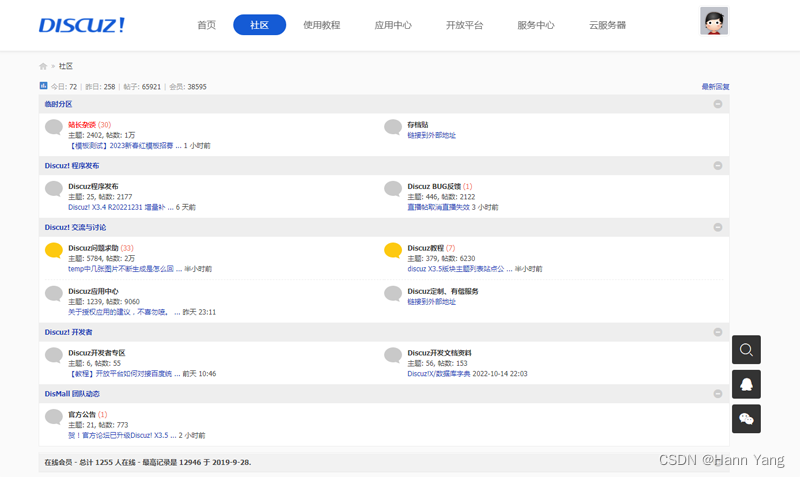Open the Discuz BUG反馈 forum link

click(x=433, y=186)
